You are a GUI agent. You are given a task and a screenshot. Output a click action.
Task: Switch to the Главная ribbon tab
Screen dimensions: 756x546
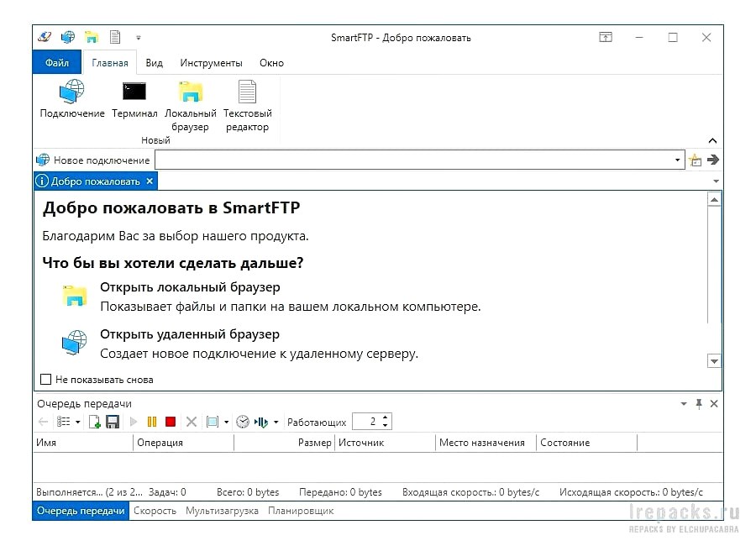110,63
